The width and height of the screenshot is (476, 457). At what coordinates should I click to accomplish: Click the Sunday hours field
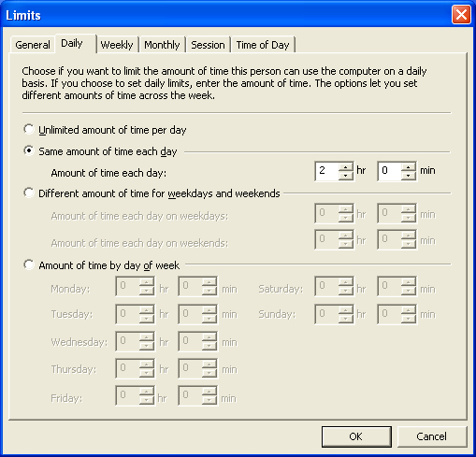coord(326,314)
